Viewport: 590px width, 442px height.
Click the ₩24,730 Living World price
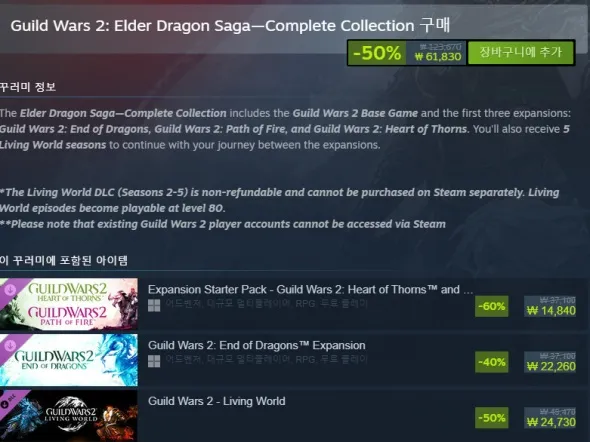[551, 422]
